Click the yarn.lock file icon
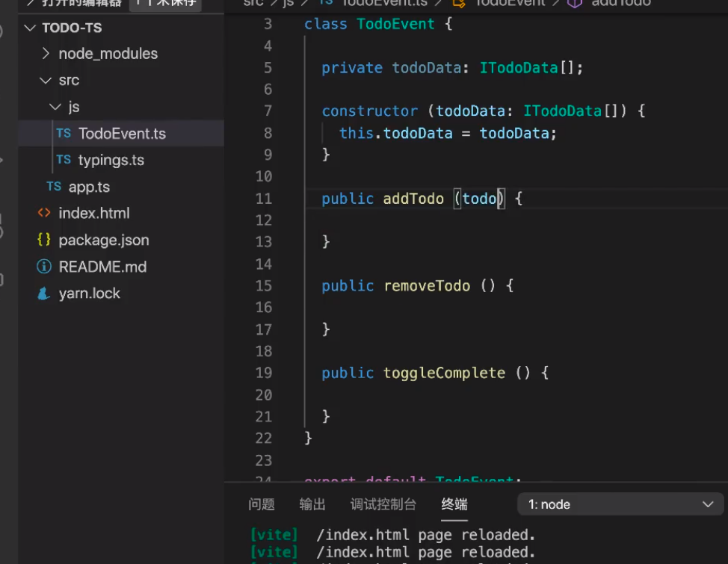Viewport: 728px width, 564px height. pos(45,293)
